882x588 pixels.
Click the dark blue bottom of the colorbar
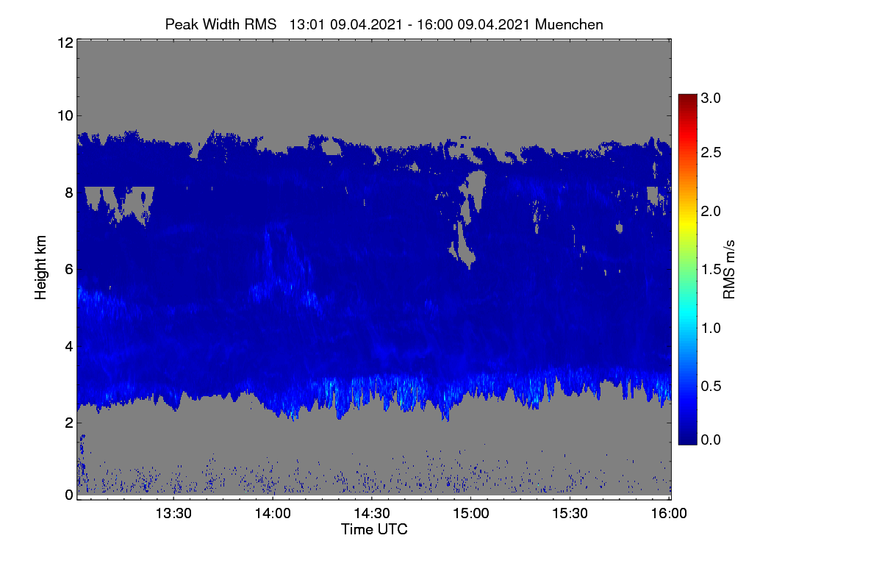point(687,437)
